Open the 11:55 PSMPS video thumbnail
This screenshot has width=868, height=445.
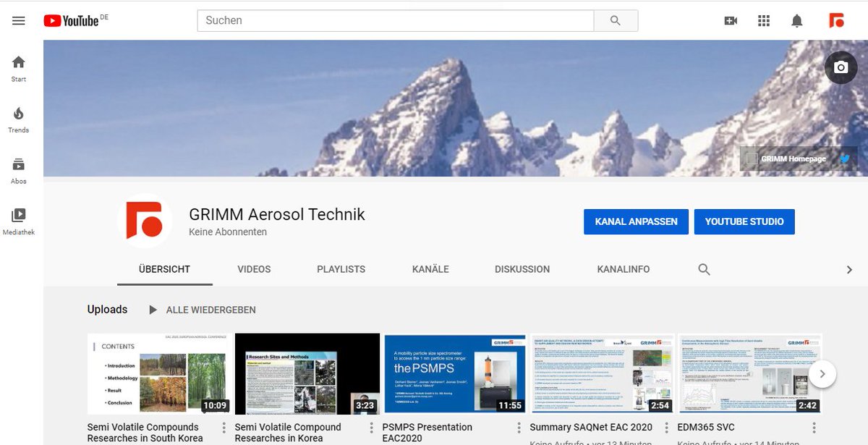click(x=455, y=373)
